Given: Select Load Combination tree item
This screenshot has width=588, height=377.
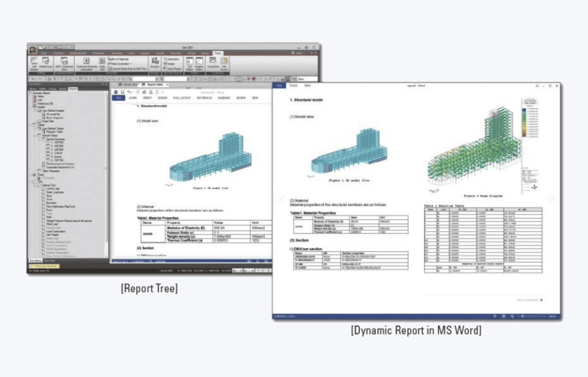Looking at the screenshot, I should [x=56, y=232].
